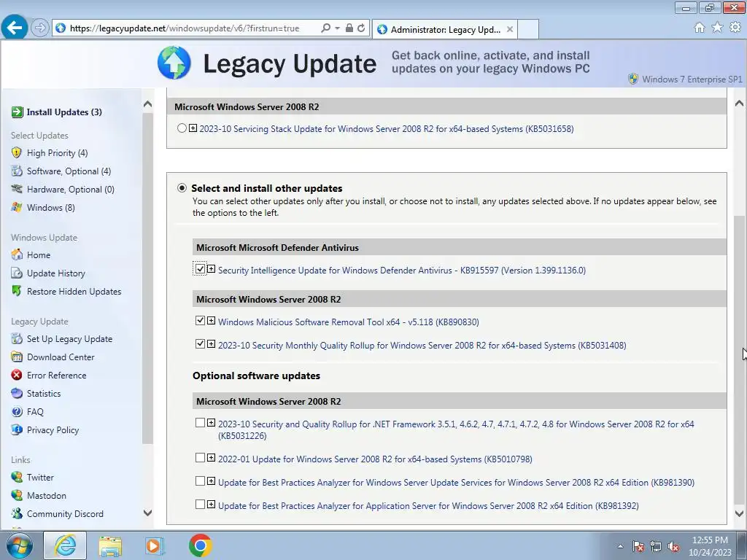Check the .NET Framework Security and Quality Rollup

point(200,423)
